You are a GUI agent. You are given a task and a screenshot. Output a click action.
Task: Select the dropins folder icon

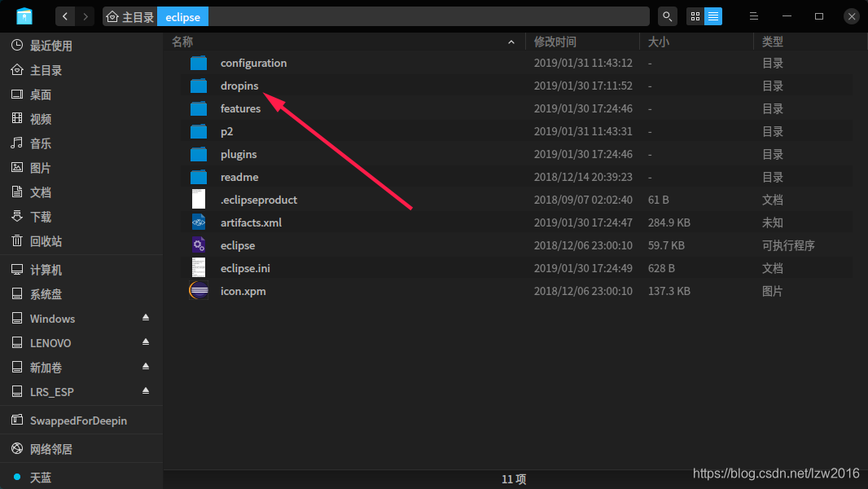199,86
